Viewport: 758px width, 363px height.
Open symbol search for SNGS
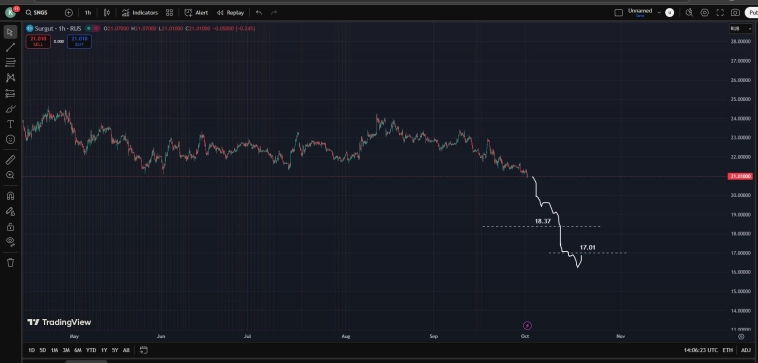38,13
